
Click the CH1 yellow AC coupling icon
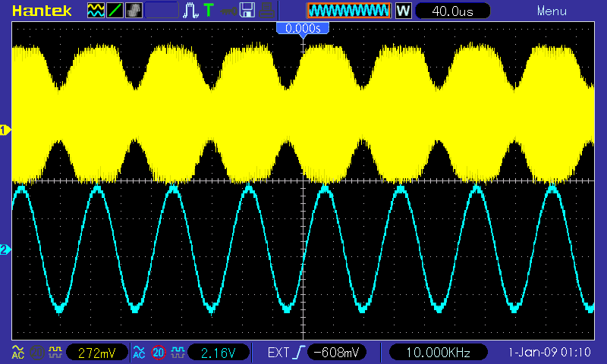coord(17,352)
